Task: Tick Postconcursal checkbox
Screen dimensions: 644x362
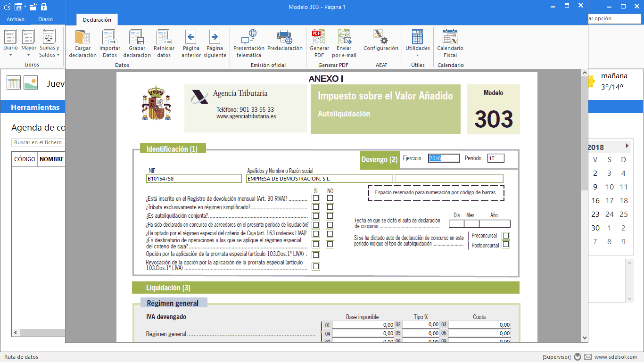Action: click(x=506, y=245)
